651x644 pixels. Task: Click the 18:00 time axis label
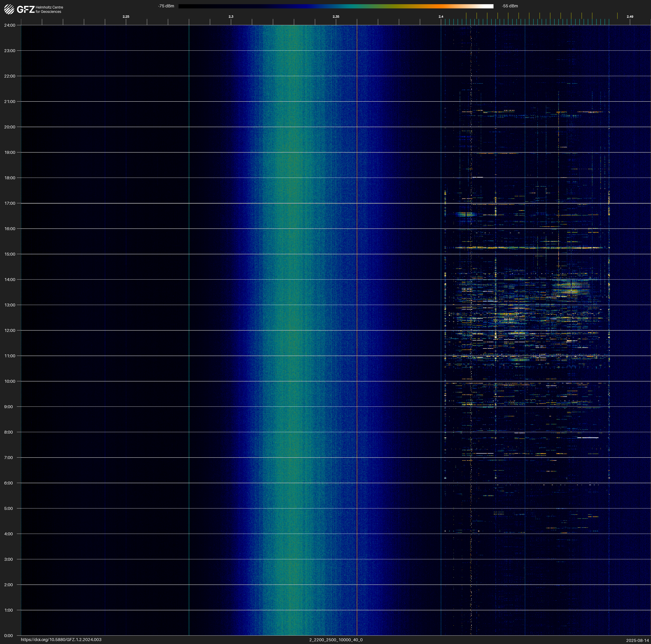pos(10,178)
